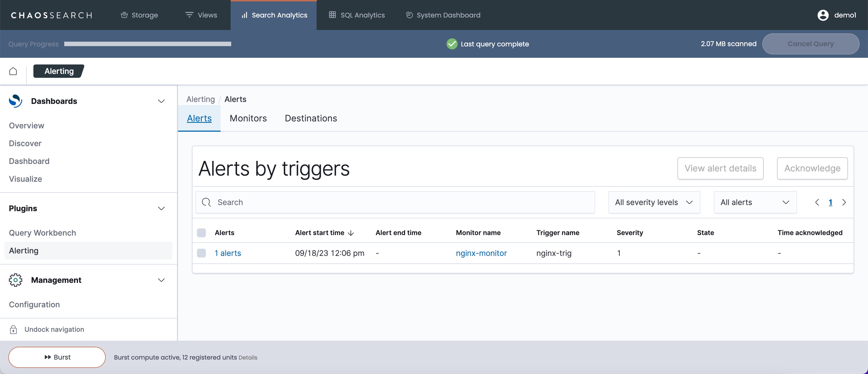Check the nginx-monitor alert row checkbox
Viewport: 868px width, 374px height.
pos(201,253)
